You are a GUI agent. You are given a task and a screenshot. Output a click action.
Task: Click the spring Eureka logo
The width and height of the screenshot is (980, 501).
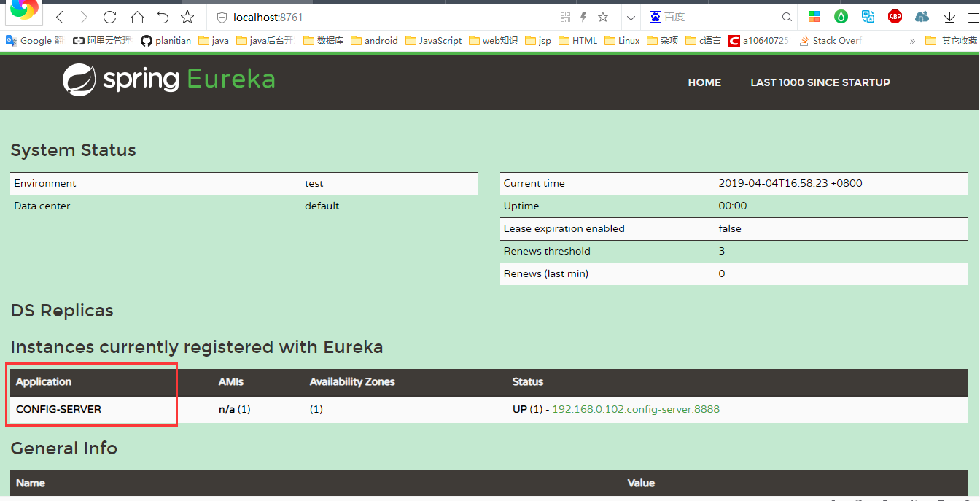click(x=168, y=79)
